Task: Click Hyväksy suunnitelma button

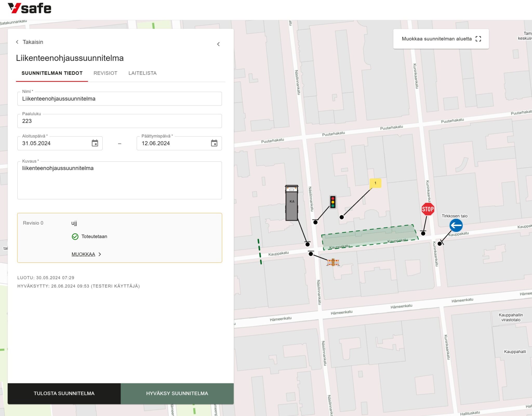Action: [177, 393]
